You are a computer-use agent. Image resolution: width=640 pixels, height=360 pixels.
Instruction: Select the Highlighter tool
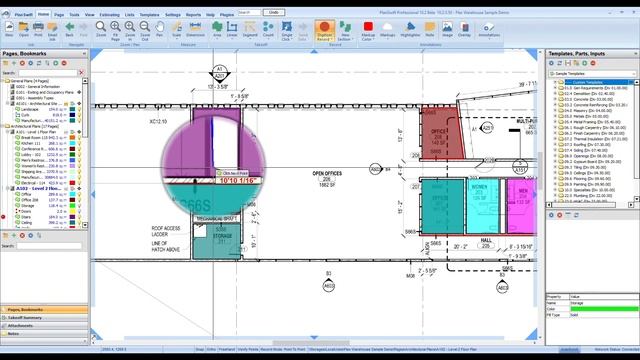click(x=410, y=29)
